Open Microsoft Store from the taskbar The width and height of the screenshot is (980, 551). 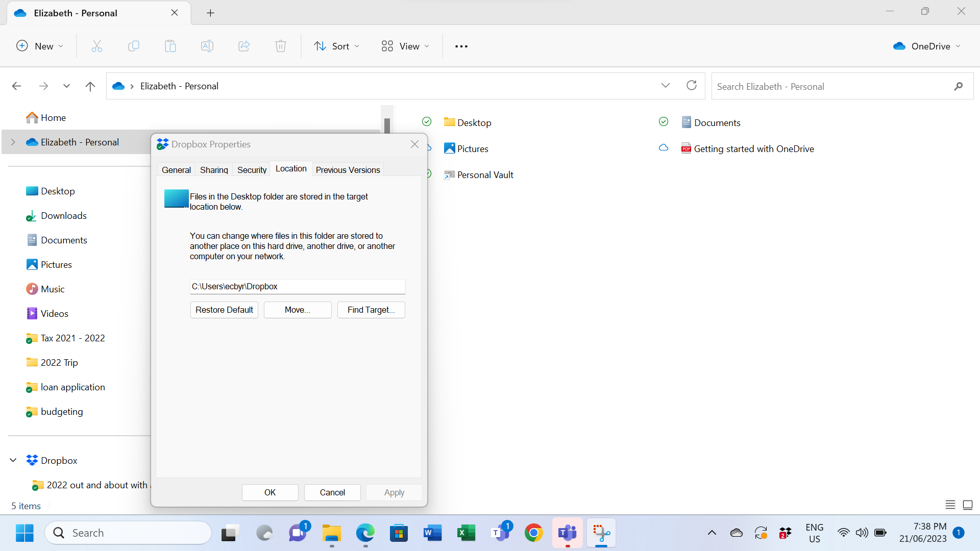(x=399, y=533)
